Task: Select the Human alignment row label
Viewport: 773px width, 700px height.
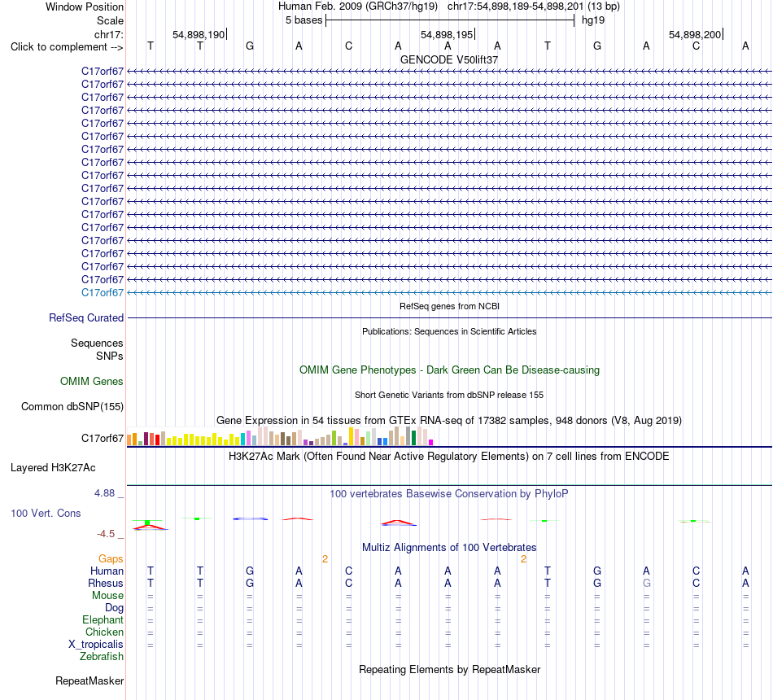Action: tap(107, 571)
